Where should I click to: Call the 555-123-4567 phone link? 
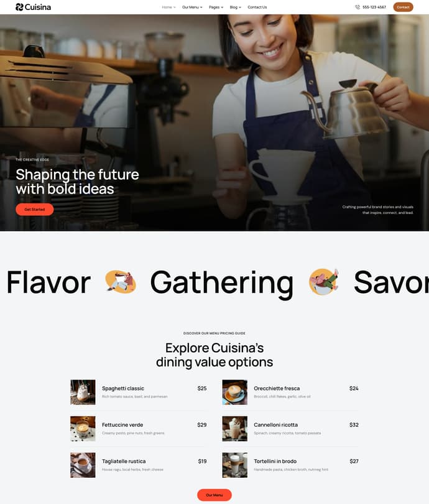tap(374, 7)
